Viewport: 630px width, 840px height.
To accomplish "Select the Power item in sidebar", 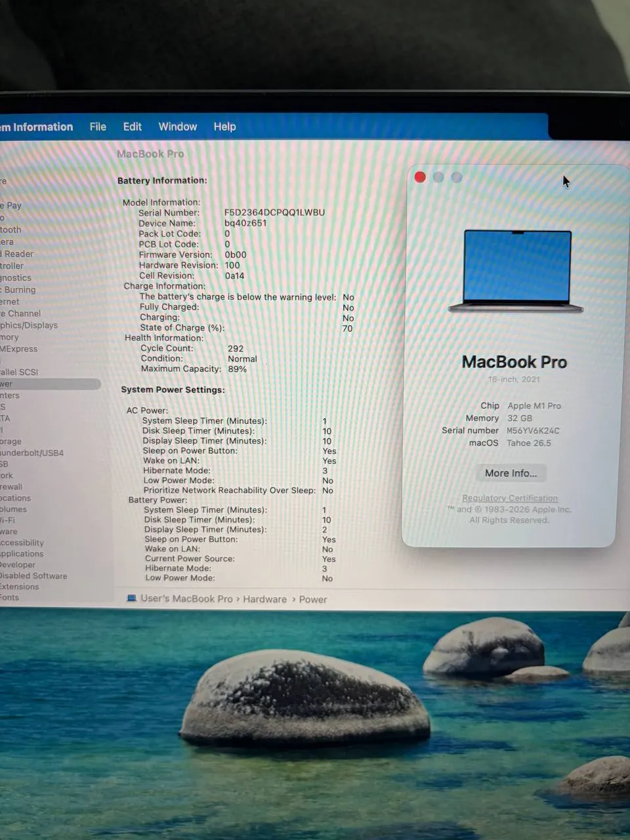I will [x=50, y=384].
